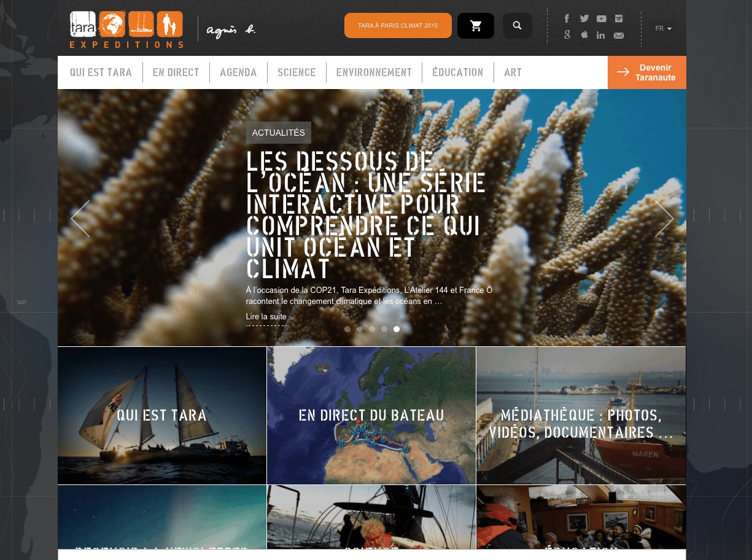Click the Google Plus icon
The height and width of the screenshot is (560, 752).
pos(567,35)
